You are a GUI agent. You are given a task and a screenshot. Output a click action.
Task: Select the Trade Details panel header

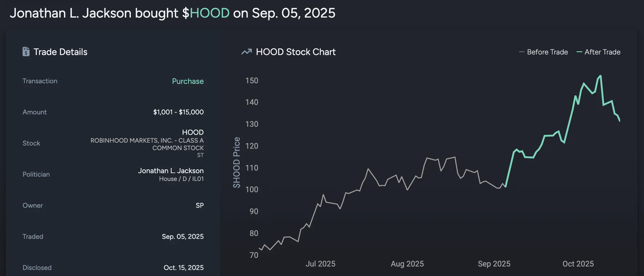(60, 52)
